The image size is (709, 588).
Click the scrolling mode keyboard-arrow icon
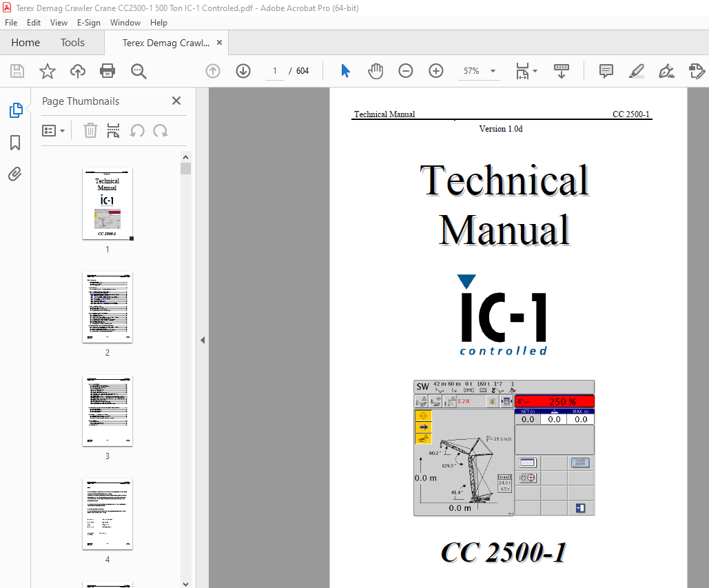(x=562, y=71)
